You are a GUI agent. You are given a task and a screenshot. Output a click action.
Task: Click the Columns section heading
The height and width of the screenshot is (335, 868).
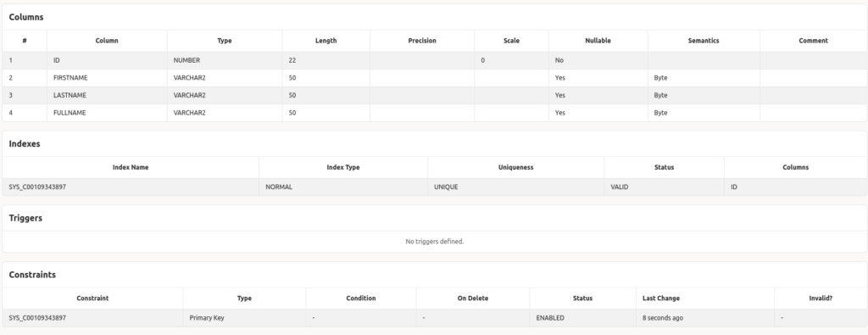(x=26, y=17)
